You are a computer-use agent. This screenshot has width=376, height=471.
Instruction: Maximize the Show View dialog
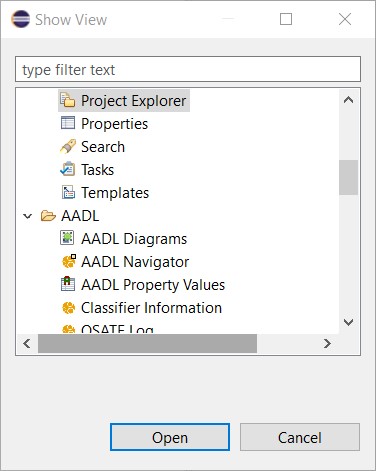(x=286, y=19)
